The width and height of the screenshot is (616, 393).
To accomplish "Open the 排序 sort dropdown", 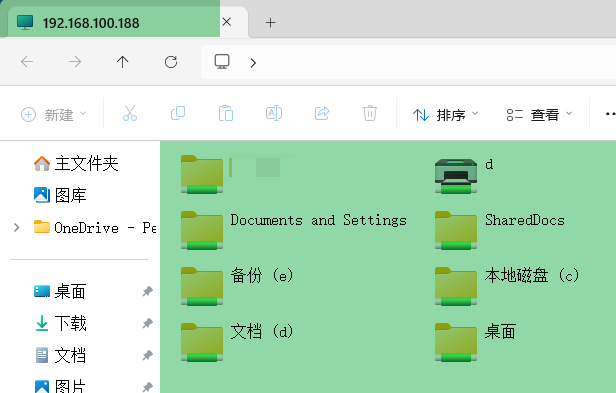I will (x=445, y=115).
